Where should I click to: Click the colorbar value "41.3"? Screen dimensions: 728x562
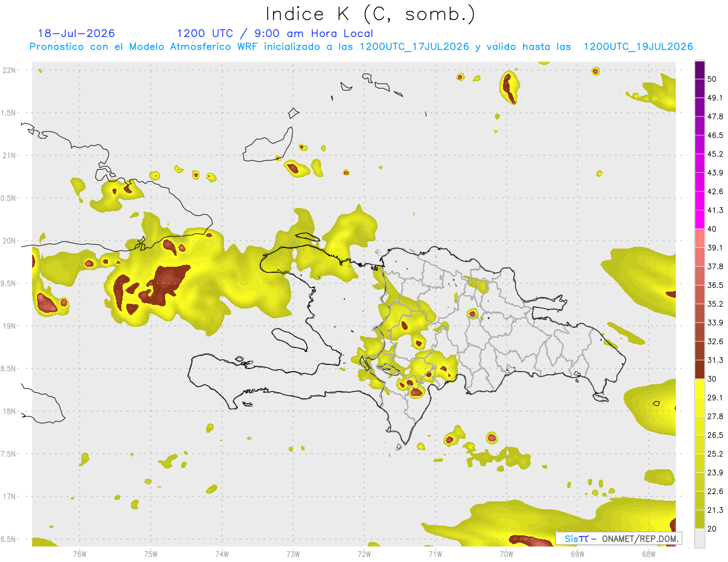(x=715, y=210)
